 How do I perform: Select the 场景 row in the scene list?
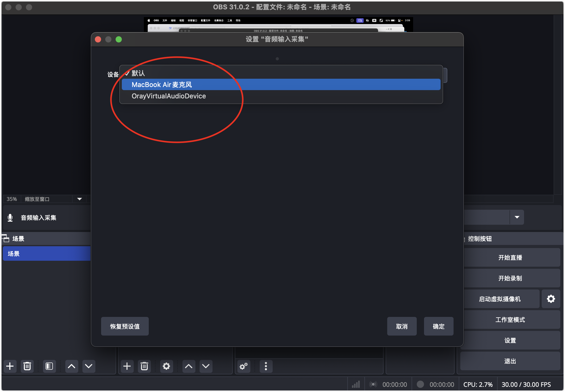(x=47, y=253)
